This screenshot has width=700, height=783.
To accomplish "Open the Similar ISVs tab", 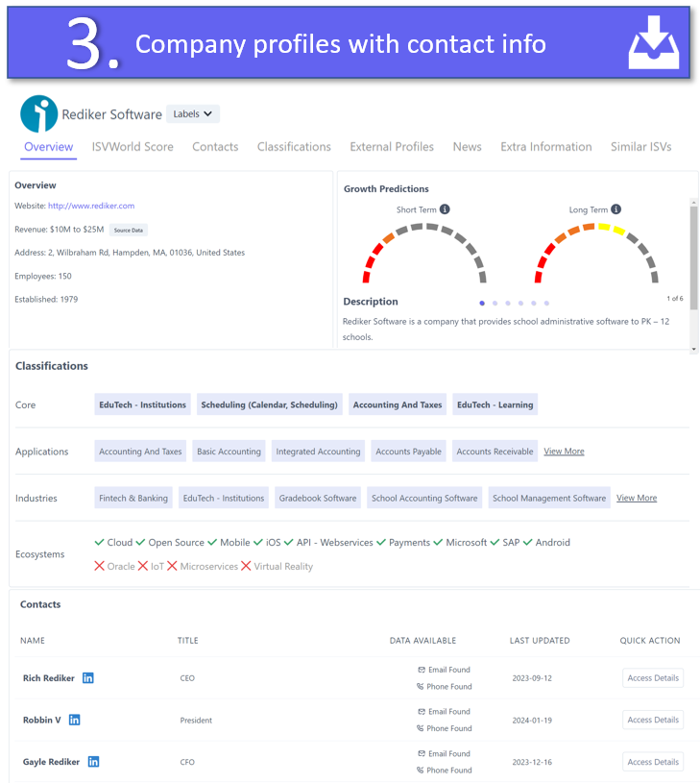I will 640,147.
